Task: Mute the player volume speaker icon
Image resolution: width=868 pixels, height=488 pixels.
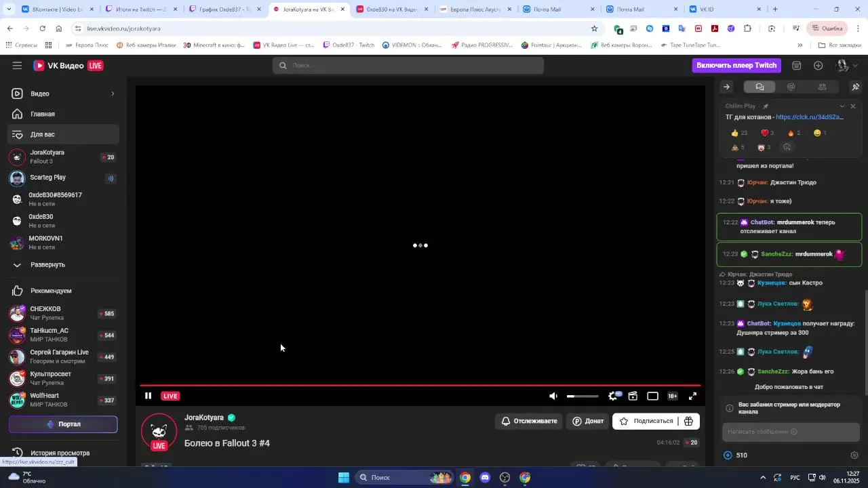Action: coord(553,396)
